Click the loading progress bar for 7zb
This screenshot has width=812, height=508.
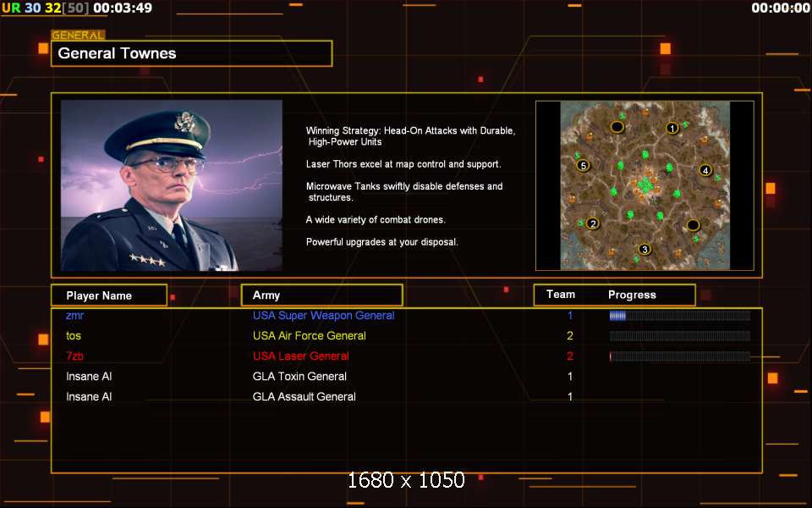point(679,356)
